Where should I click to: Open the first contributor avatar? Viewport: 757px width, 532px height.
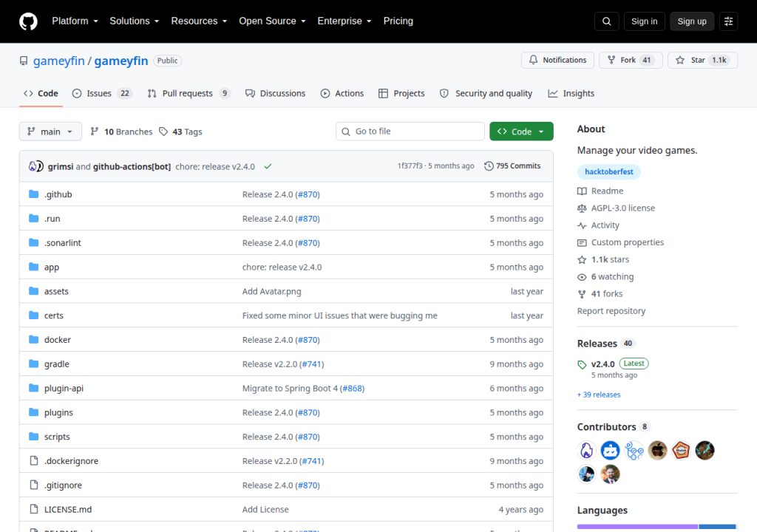(586, 451)
